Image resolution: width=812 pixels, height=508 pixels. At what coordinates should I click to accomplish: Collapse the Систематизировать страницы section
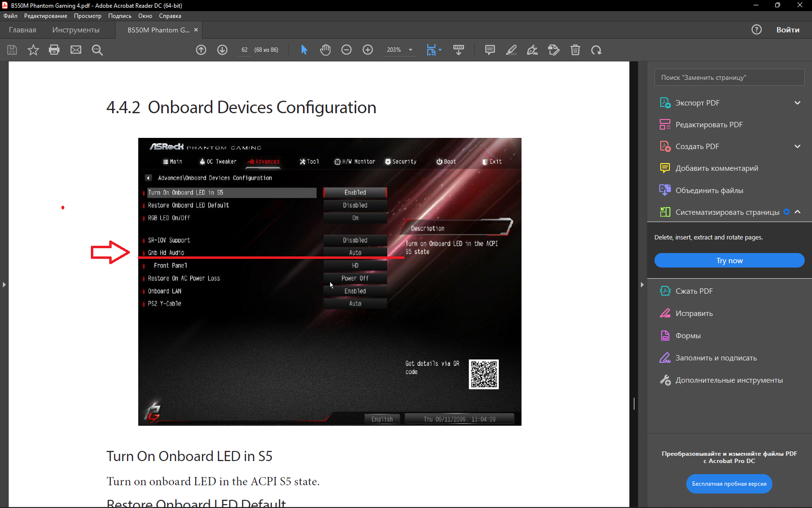pyautogui.click(x=797, y=212)
